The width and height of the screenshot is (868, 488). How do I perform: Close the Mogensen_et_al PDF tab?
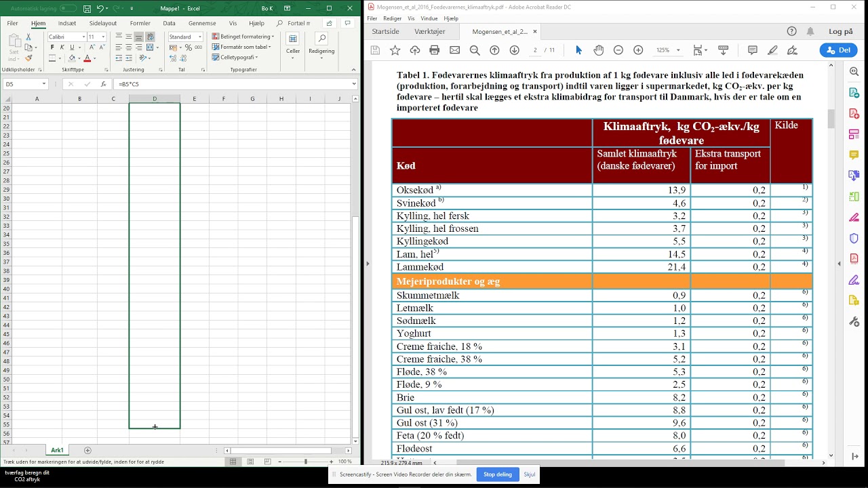(535, 31)
